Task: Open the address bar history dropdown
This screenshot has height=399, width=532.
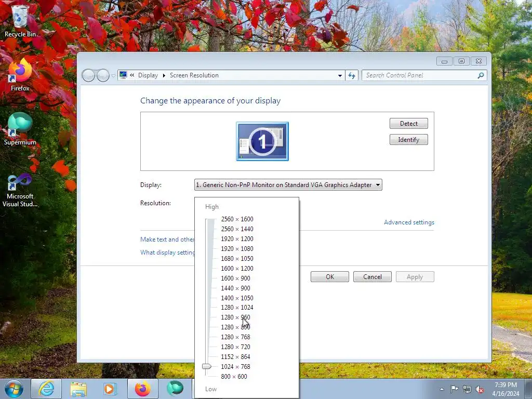Action: (340, 76)
